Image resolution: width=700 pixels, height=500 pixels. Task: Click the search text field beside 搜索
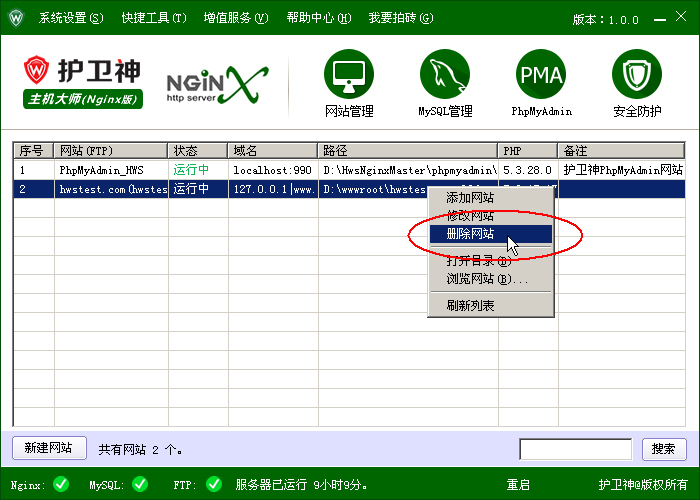[575, 449]
